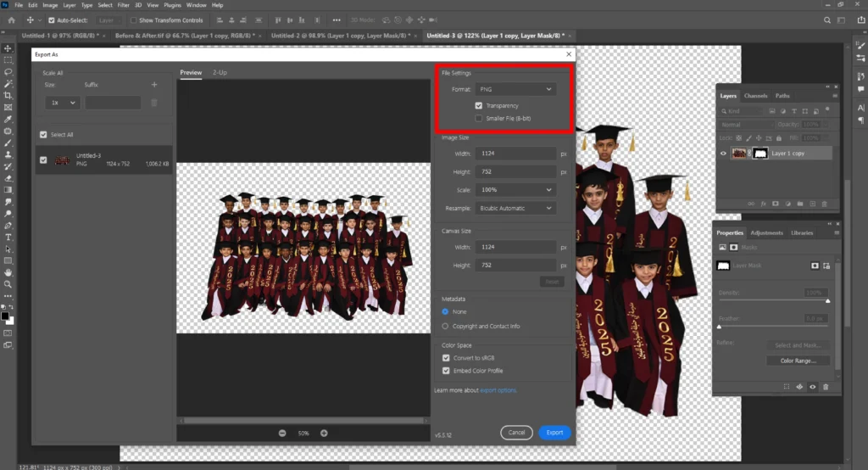Viewport: 868px width, 470px height.
Task: Open the Format PNG dropdown
Action: click(515, 89)
